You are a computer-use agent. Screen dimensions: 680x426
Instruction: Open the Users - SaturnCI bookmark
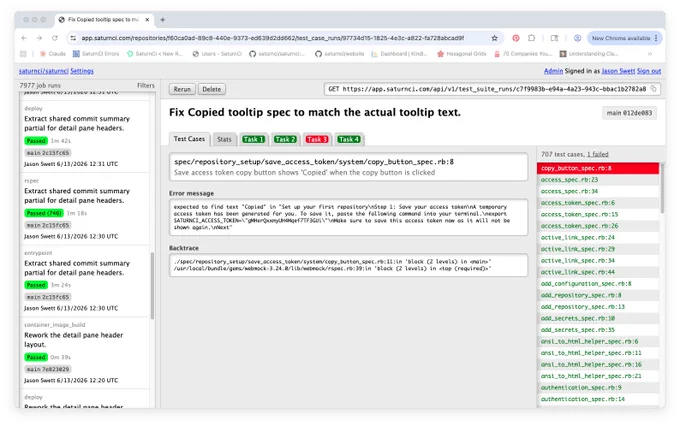point(217,54)
